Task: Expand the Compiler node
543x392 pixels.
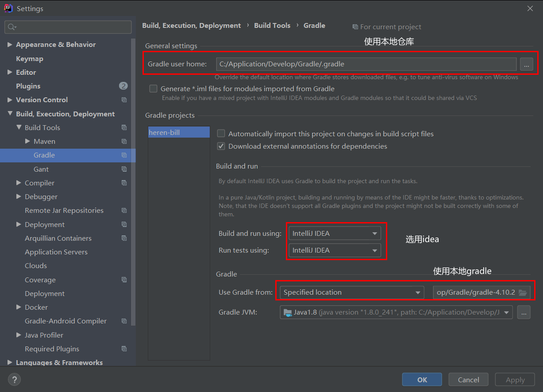Action: click(x=19, y=183)
